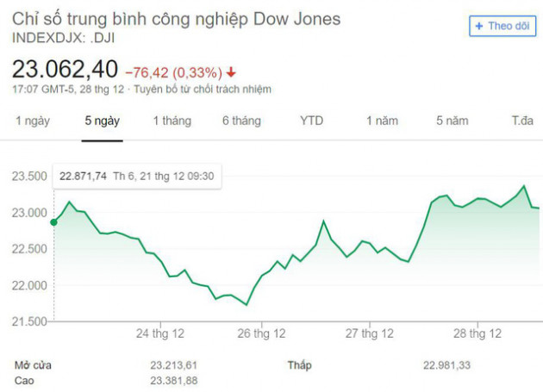Show the 1 năm chart

point(382,121)
